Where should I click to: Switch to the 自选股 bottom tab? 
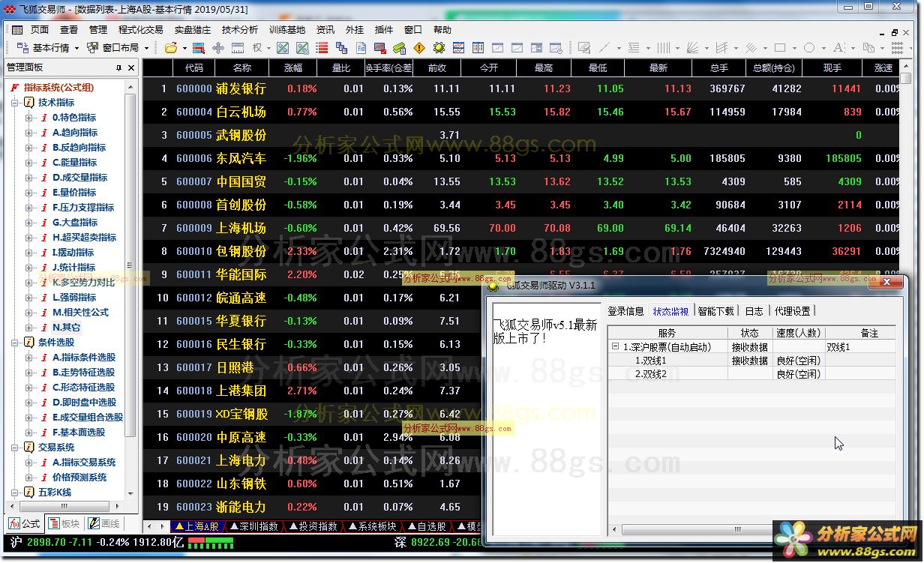[x=427, y=526]
